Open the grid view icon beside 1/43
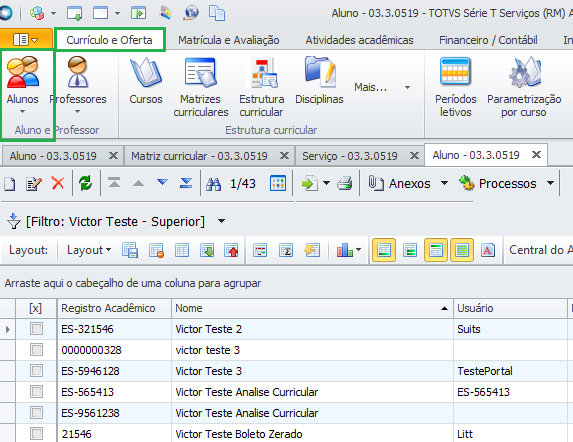Image resolution: width=573 pixels, height=442 pixels. [278, 183]
